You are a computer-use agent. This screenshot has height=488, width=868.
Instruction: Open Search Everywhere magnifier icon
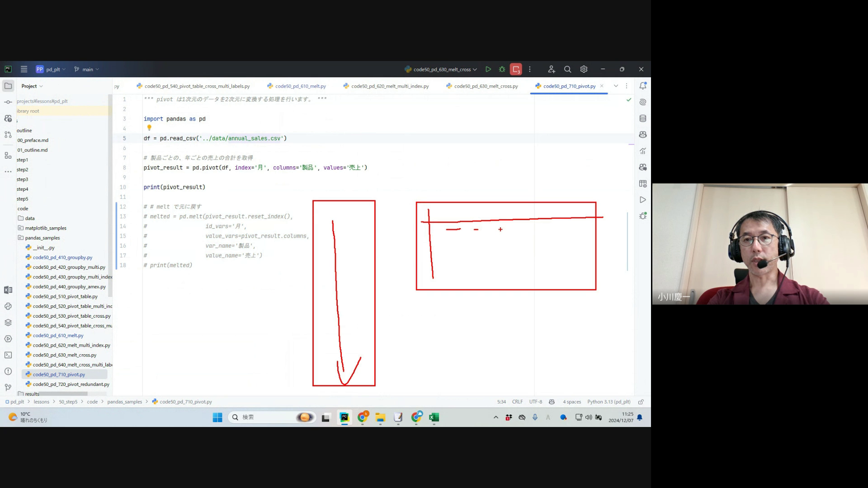[x=567, y=69]
